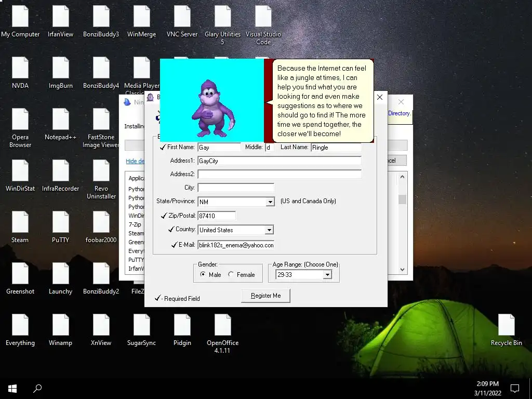The height and width of the screenshot is (399, 532).
Task: Select Female gender radio button
Action: click(x=231, y=274)
